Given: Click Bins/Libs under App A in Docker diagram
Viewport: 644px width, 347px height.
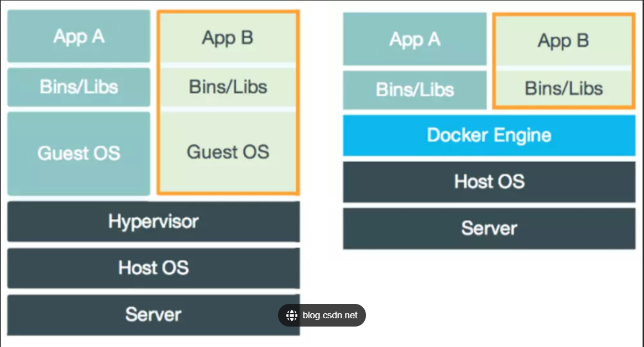Looking at the screenshot, I should click(x=415, y=90).
